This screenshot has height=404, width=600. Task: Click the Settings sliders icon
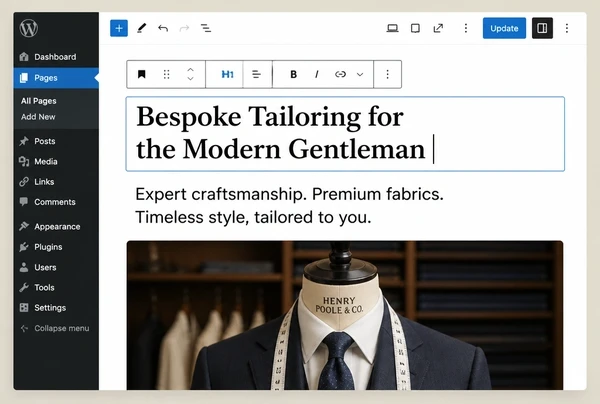24,308
